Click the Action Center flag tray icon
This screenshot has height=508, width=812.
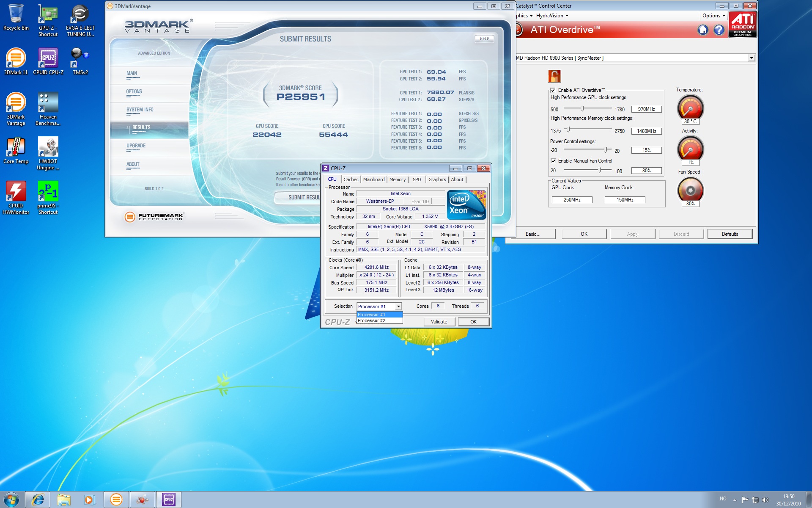[745, 500]
